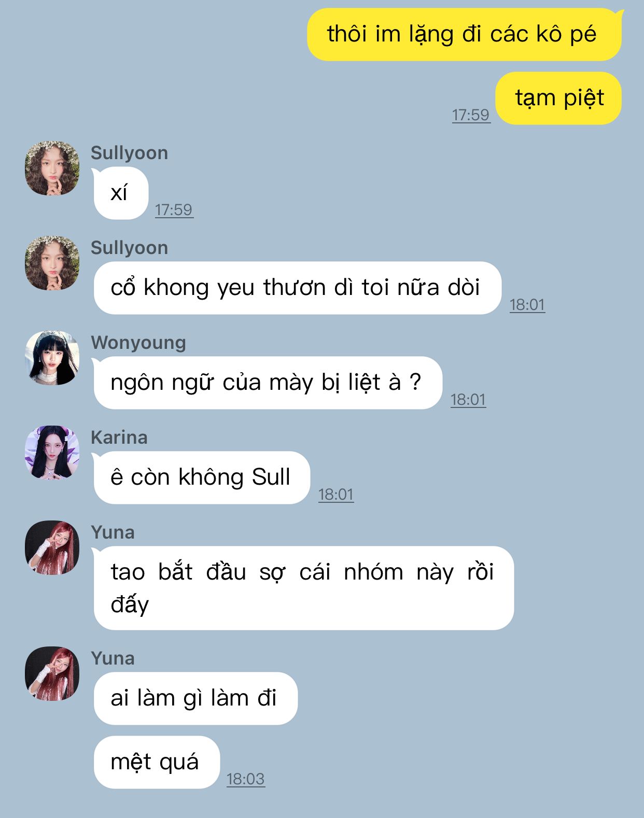644x818 pixels.
Task: Select the "xí" message bubble
Action: coord(120,193)
